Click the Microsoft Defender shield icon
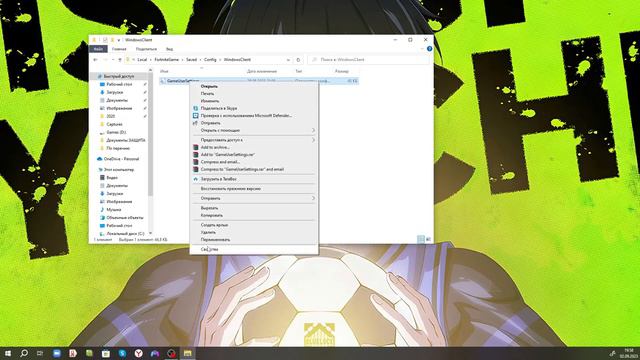The height and width of the screenshot is (360, 640). coord(196,116)
